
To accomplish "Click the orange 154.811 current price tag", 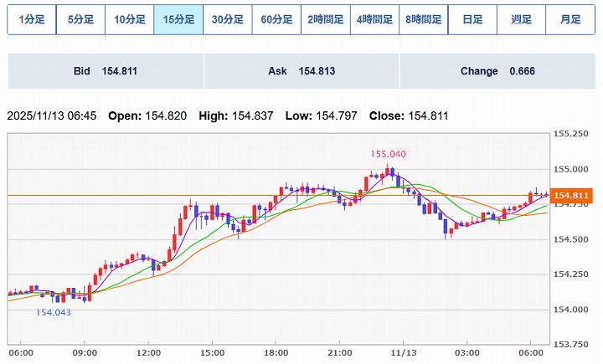I will tap(573, 196).
